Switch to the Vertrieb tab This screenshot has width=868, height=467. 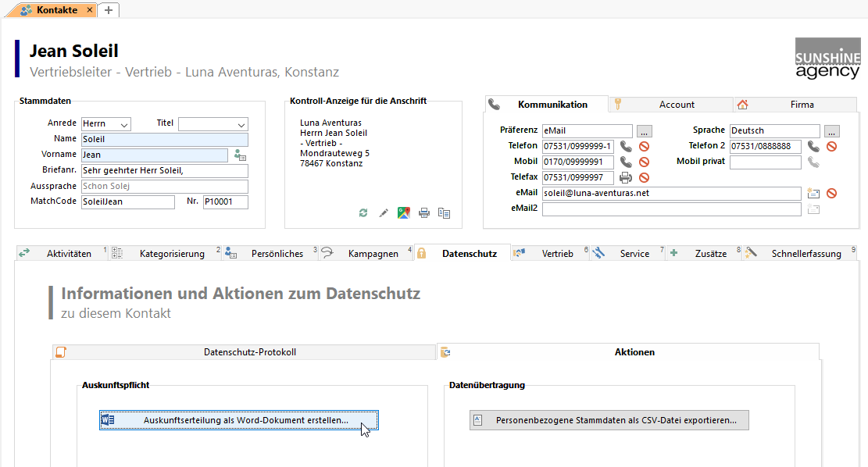coord(557,253)
